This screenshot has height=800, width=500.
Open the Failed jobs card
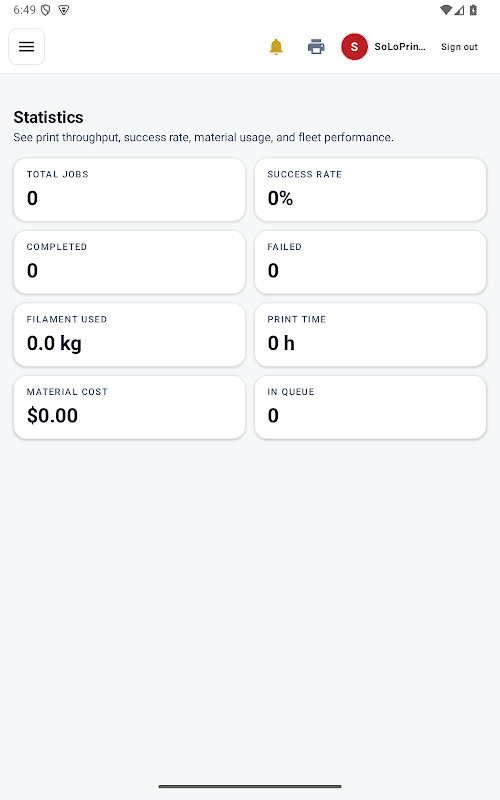point(370,262)
